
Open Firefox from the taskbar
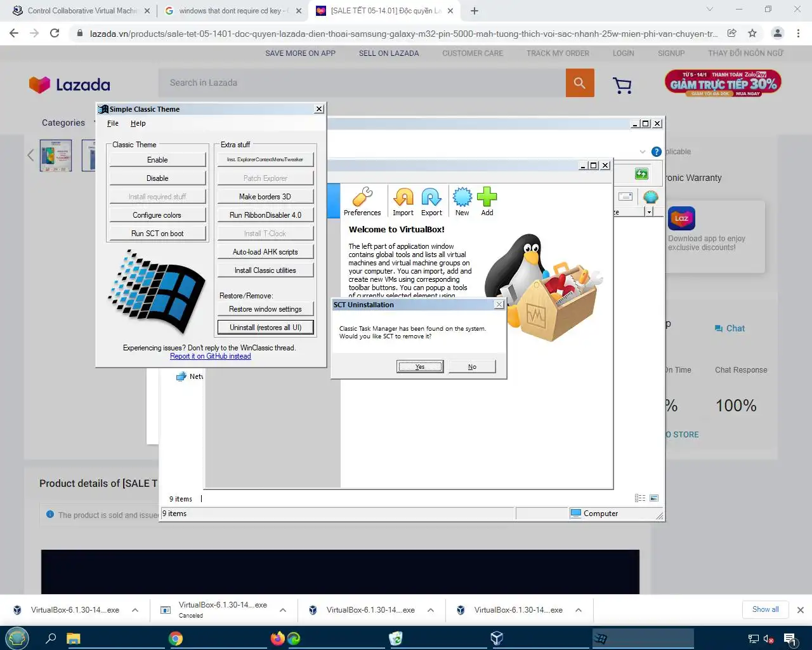pos(277,638)
